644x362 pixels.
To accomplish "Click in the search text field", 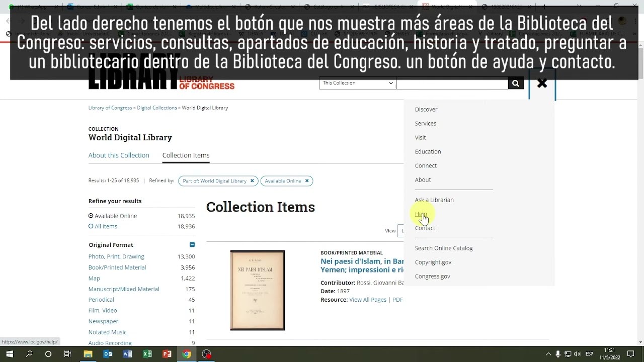I will (x=452, y=83).
